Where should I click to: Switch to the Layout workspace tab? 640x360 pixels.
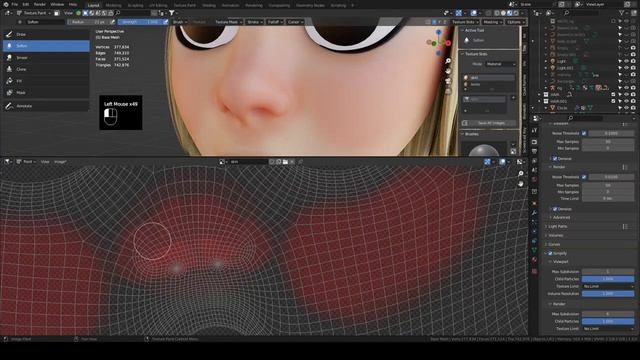pos(93,5)
